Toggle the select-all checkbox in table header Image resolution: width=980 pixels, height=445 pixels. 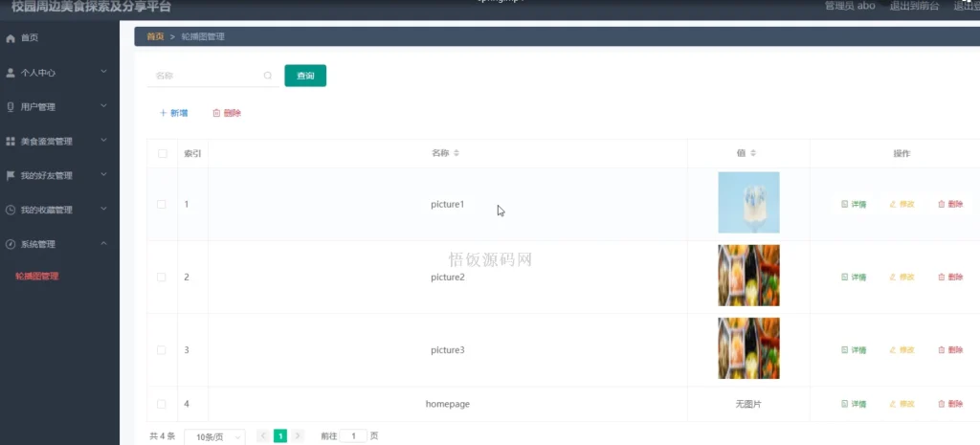click(x=162, y=153)
